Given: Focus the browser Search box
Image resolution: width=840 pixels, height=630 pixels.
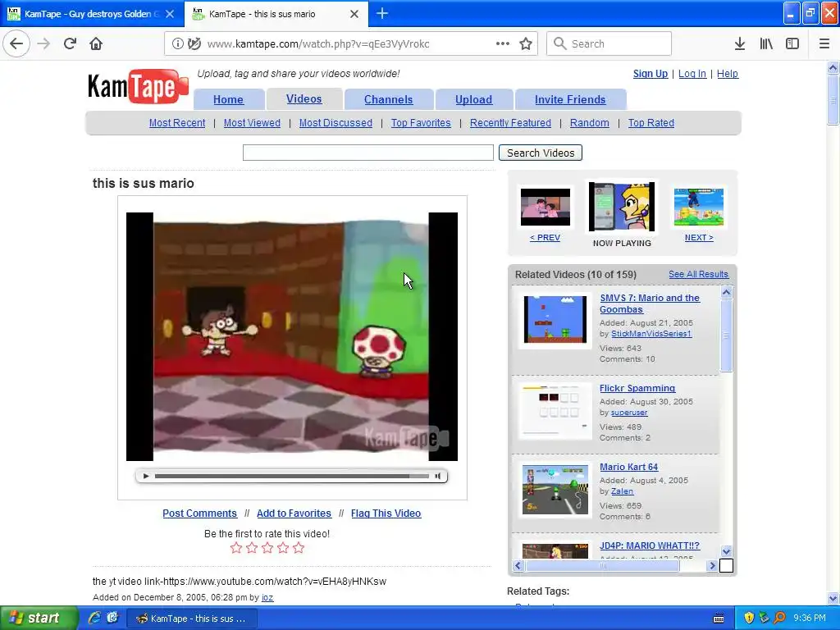Looking at the screenshot, I should (x=609, y=43).
